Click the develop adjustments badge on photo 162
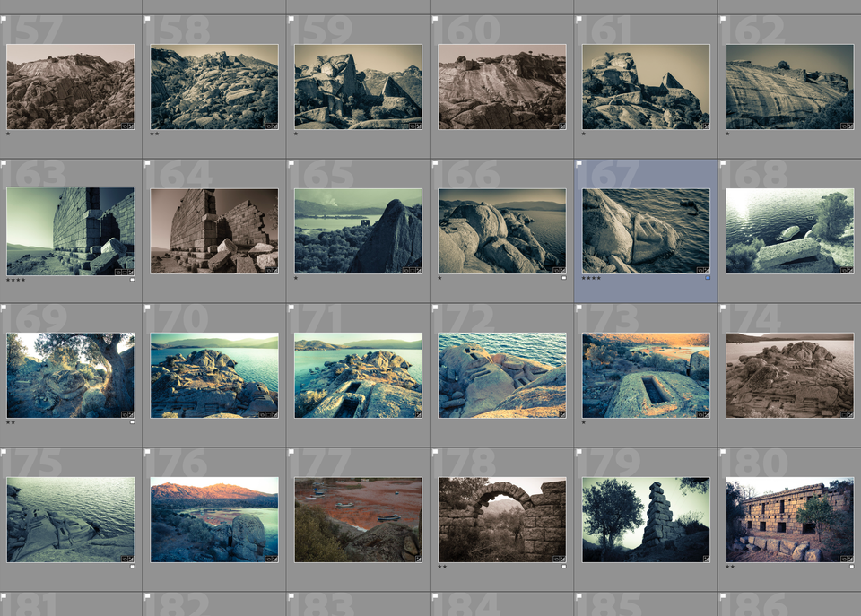 click(x=850, y=126)
